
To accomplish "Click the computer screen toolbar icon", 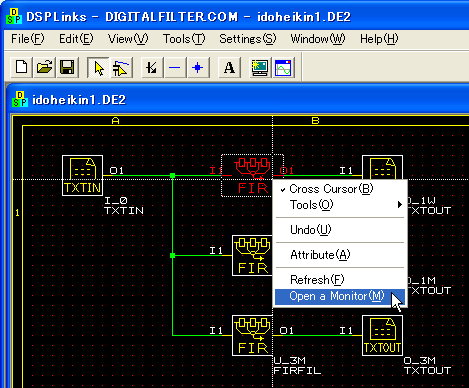I will [260, 67].
